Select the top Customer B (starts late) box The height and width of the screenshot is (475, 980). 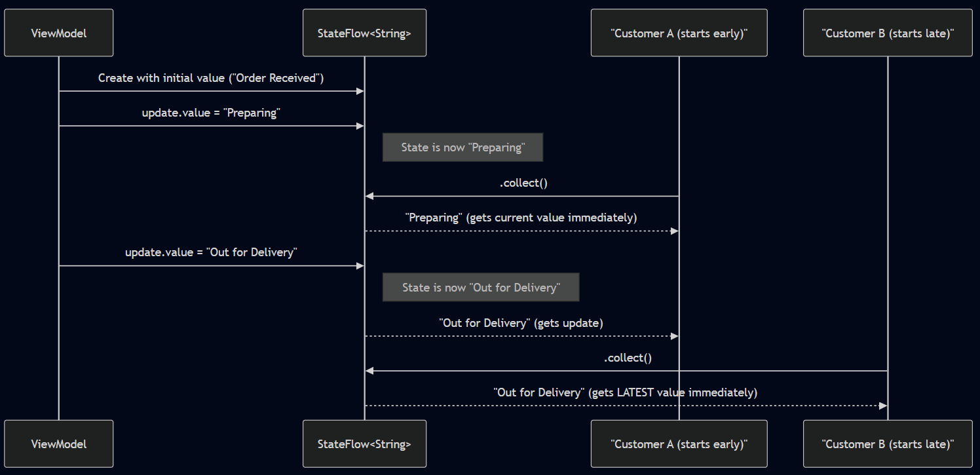point(888,33)
